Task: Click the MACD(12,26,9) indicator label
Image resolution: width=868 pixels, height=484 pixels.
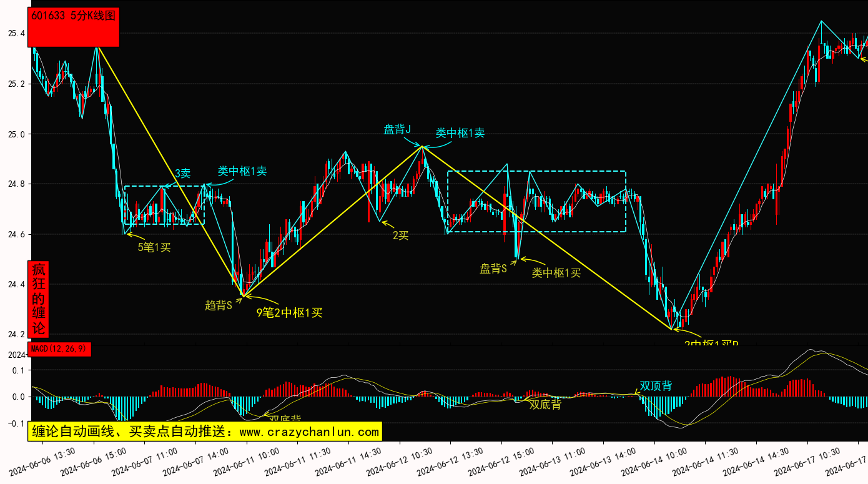Action: [60, 349]
